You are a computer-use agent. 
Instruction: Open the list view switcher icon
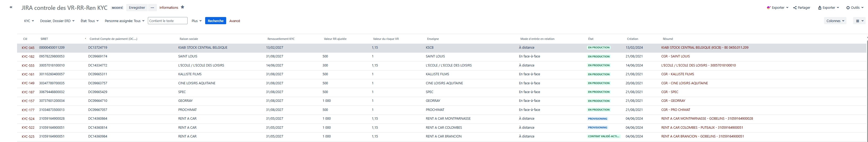[x=859, y=21]
